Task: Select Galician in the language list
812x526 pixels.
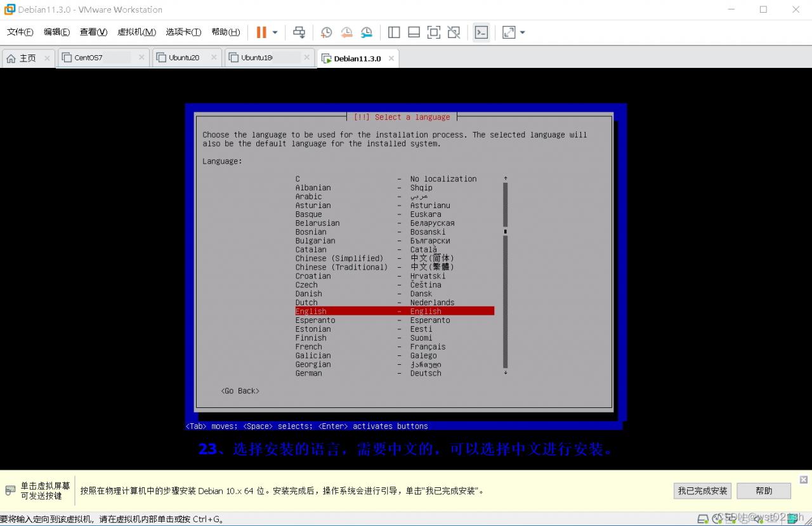Action: (x=395, y=356)
